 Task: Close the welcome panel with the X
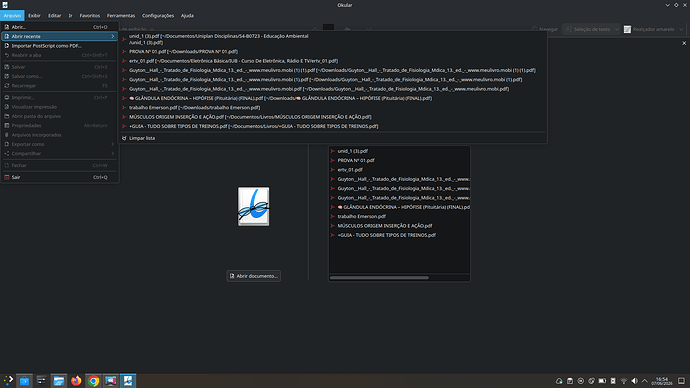(x=684, y=43)
